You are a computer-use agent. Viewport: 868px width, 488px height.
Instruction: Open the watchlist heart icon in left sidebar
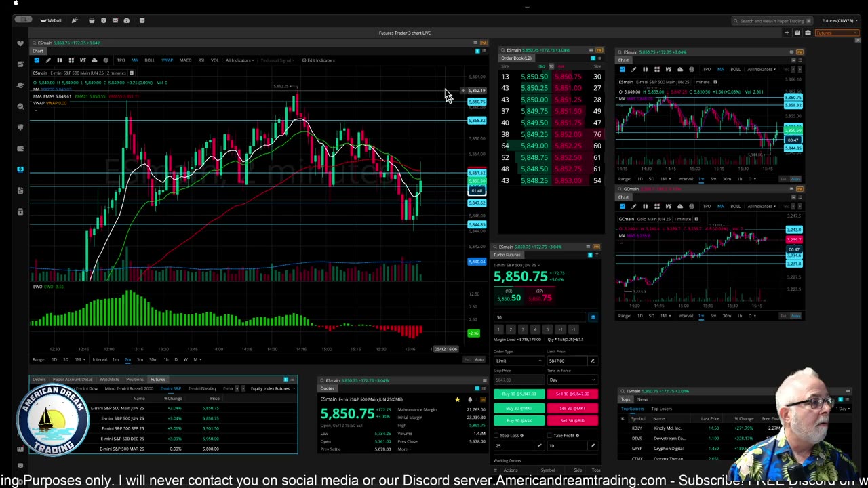[20, 43]
